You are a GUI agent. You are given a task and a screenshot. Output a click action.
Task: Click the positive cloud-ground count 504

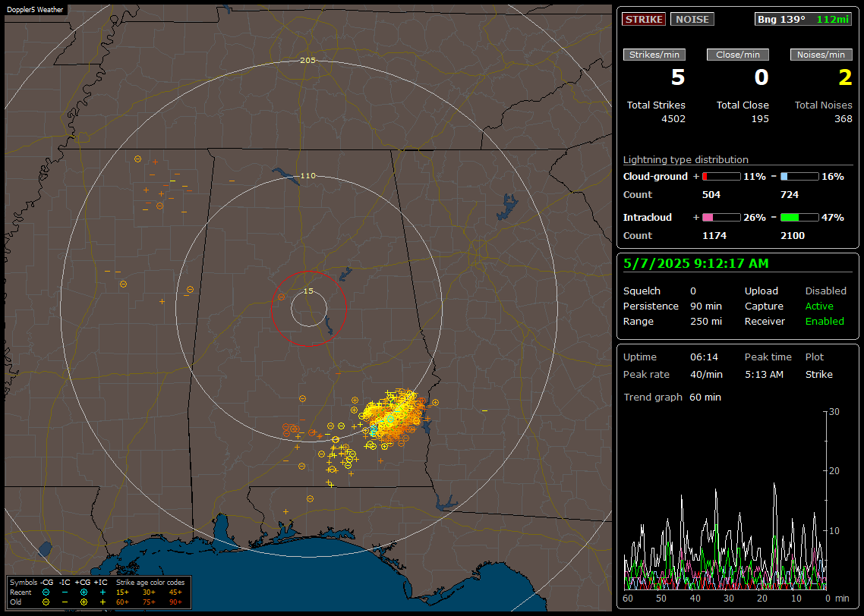pyautogui.click(x=711, y=195)
